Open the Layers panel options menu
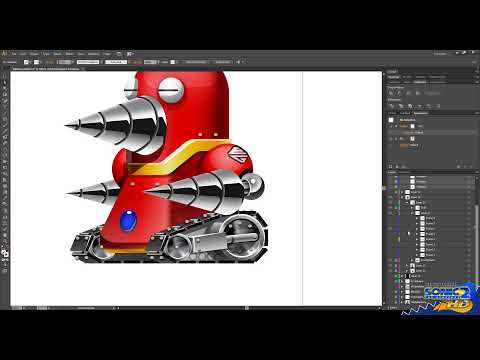 pyautogui.click(x=476, y=172)
